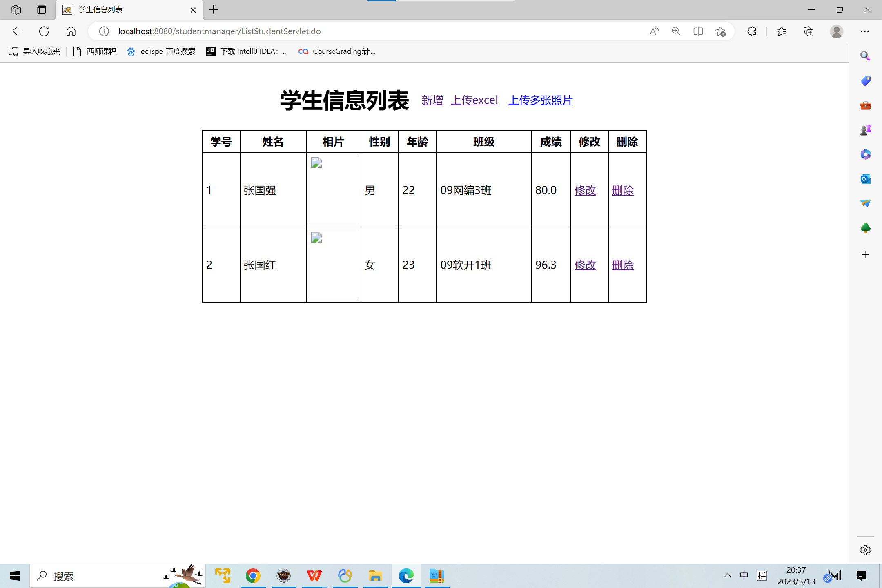The image size is (882, 588).
Task: Click 删除 link for 张国红
Action: tap(623, 265)
